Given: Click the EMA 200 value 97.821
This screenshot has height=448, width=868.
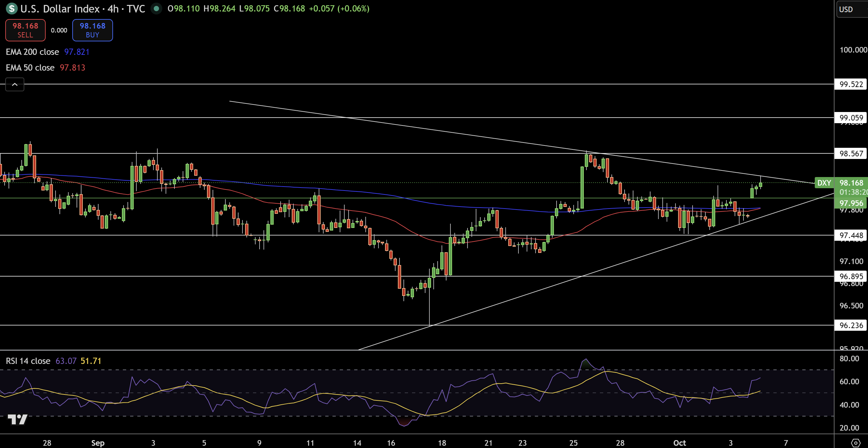Looking at the screenshot, I should (x=77, y=52).
